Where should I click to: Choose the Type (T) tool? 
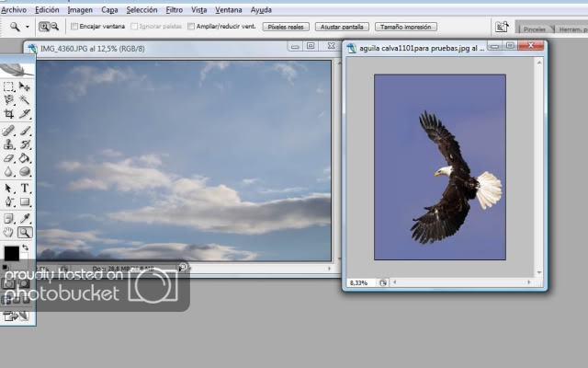pyautogui.click(x=25, y=189)
